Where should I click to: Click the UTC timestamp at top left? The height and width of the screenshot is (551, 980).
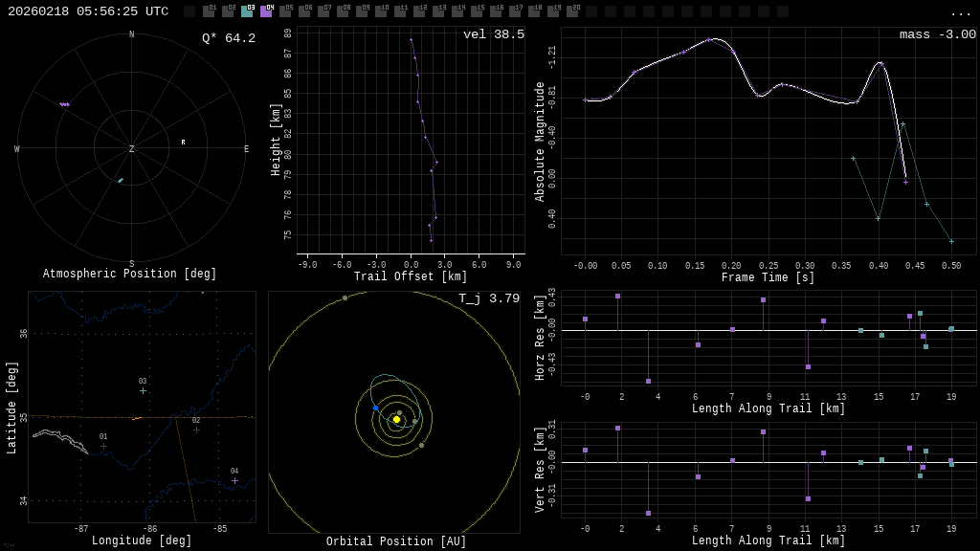(88, 11)
